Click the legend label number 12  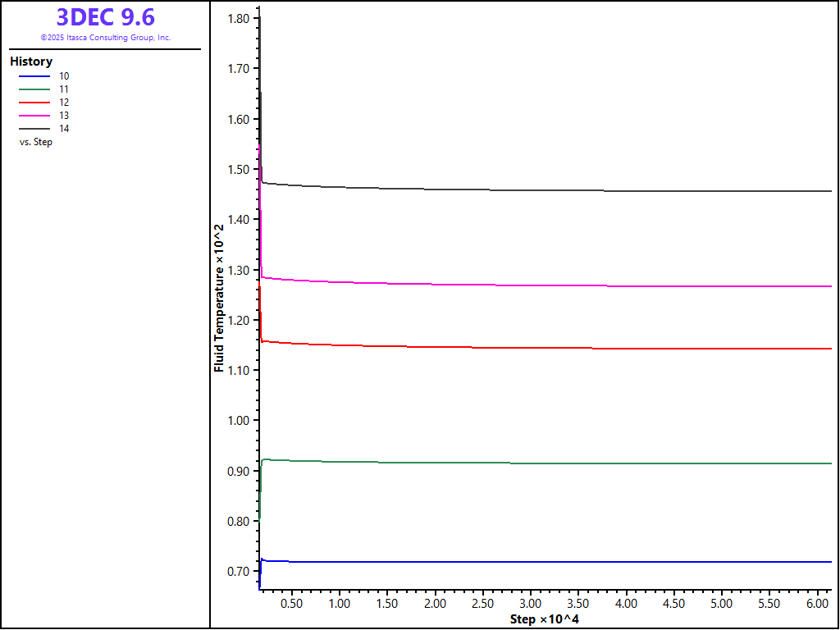pyautogui.click(x=64, y=103)
